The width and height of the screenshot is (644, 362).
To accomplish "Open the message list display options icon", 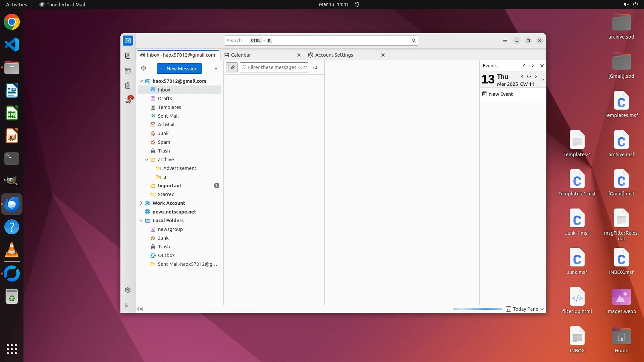I will 315,67.
